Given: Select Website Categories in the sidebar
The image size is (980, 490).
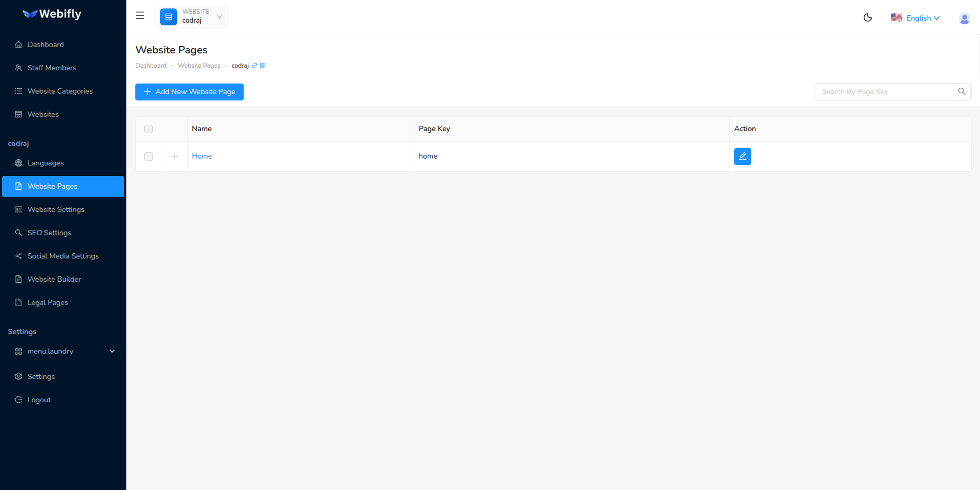Looking at the screenshot, I should coord(59,91).
